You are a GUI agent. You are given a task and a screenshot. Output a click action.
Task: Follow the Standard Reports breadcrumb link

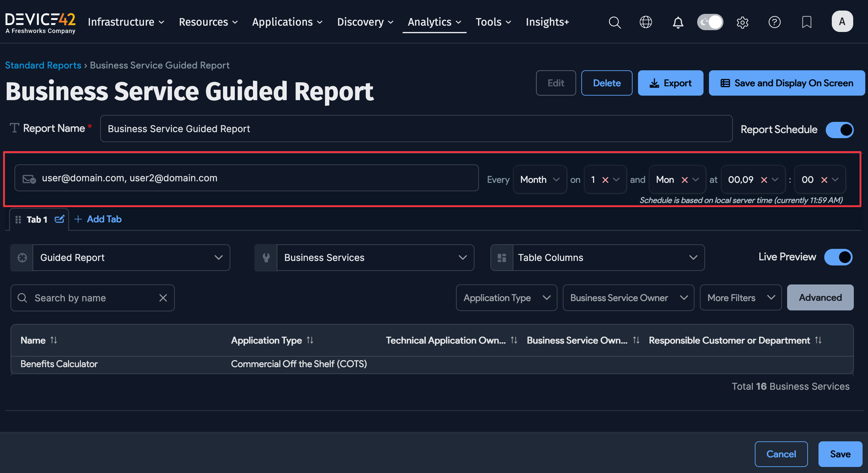coord(43,65)
